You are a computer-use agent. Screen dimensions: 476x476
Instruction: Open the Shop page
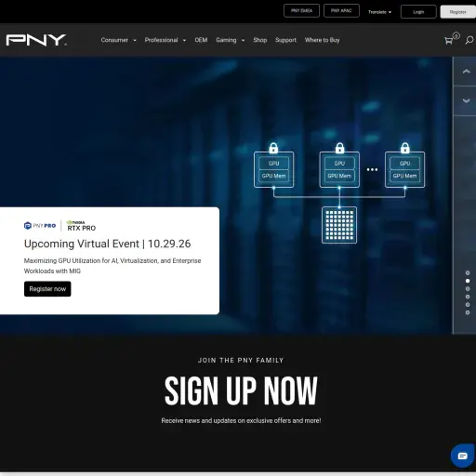click(260, 40)
